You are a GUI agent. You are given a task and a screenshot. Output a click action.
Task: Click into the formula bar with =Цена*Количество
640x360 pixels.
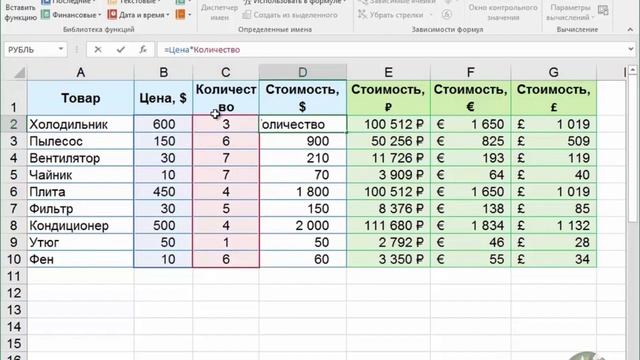pos(392,50)
